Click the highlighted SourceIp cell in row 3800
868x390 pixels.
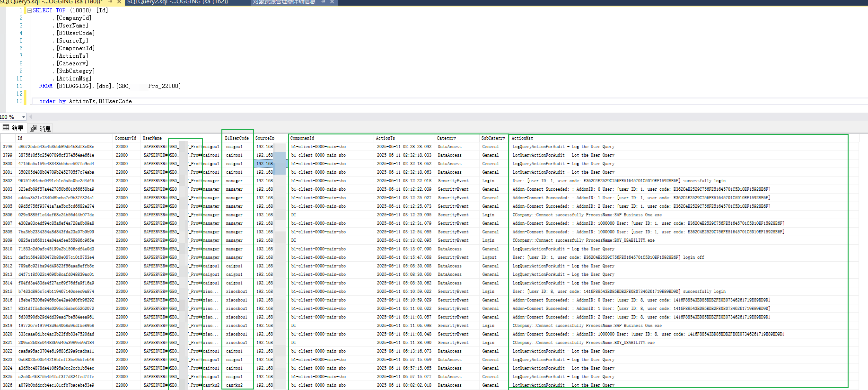pyautogui.click(x=271, y=164)
